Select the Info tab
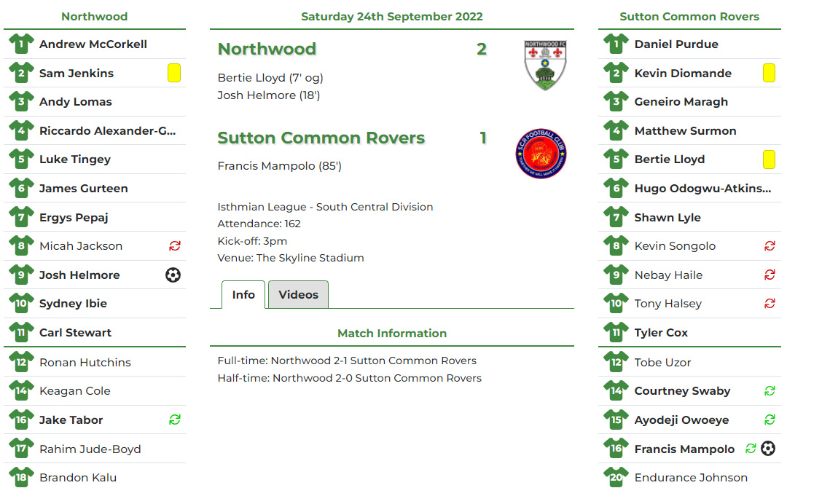Viewport: 830px width, 504px height. 243,295
